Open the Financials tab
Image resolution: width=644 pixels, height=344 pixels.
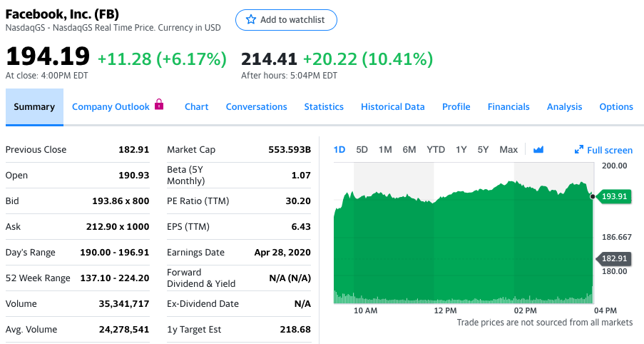(x=508, y=107)
